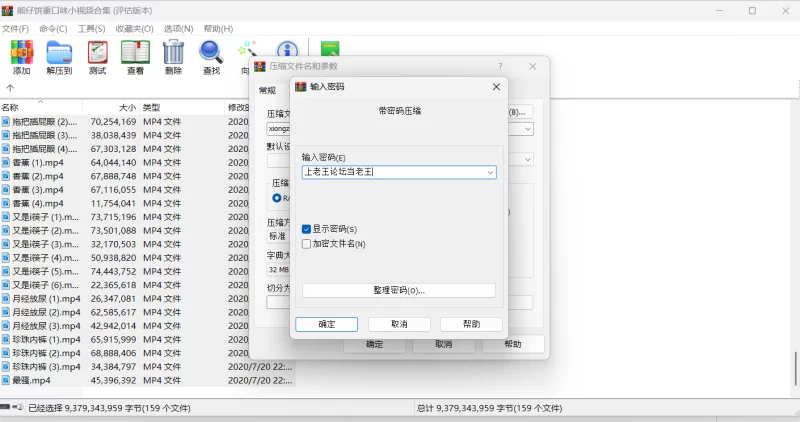This screenshot has height=422, width=800.
Task: Click the 整理密码(O)... button
Action: pyautogui.click(x=399, y=290)
